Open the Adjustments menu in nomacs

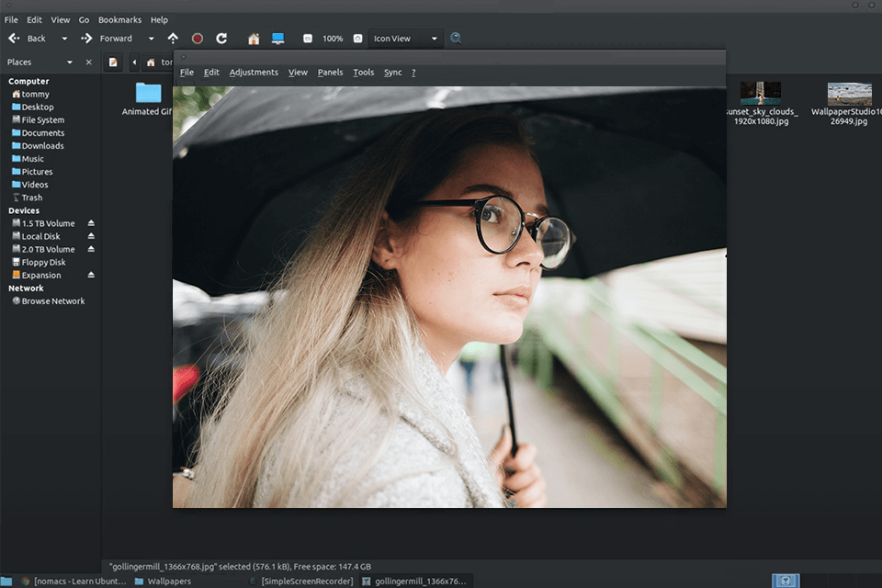(x=254, y=72)
